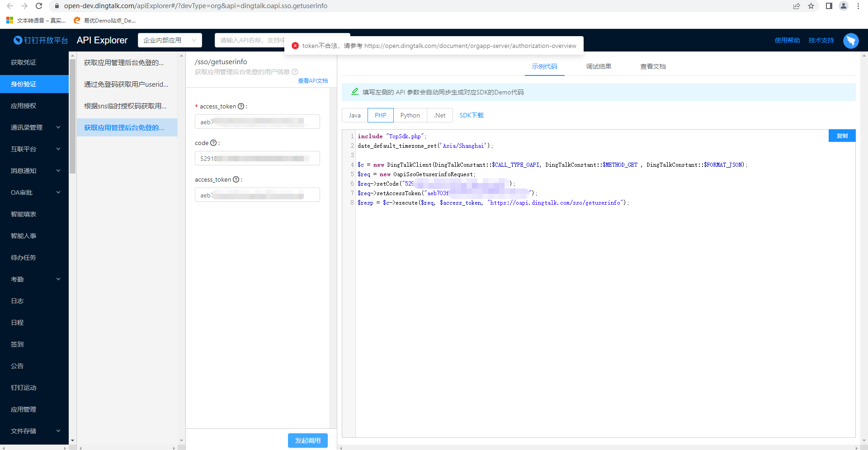Select the Java code language tab
This screenshot has width=868, height=450.
(x=355, y=115)
